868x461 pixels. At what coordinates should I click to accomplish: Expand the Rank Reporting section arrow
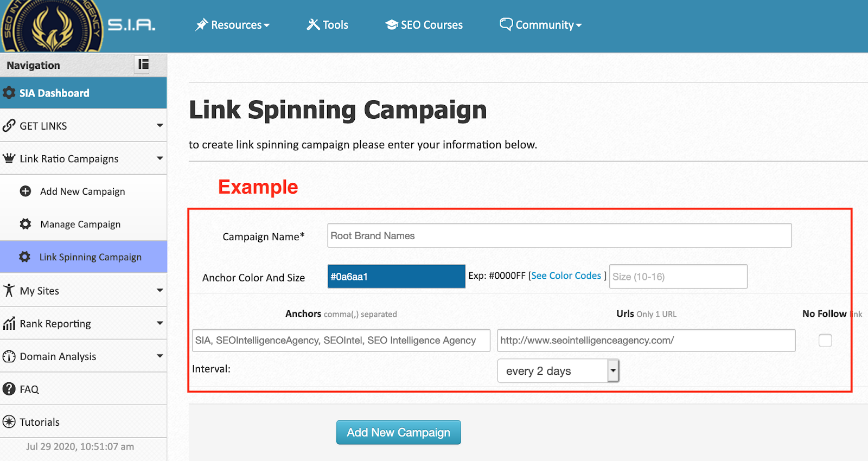tap(160, 323)
